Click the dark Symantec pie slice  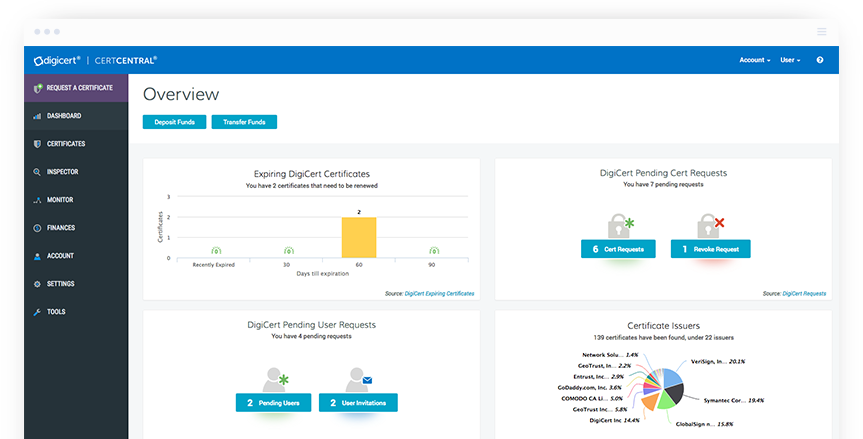click(675, 394)
